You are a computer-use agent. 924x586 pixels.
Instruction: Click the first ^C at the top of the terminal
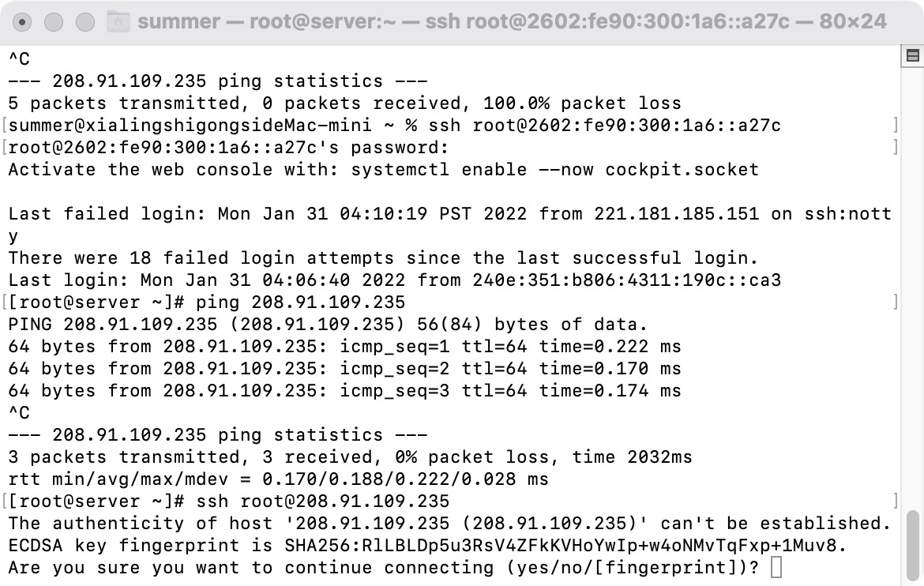point(19,59)
